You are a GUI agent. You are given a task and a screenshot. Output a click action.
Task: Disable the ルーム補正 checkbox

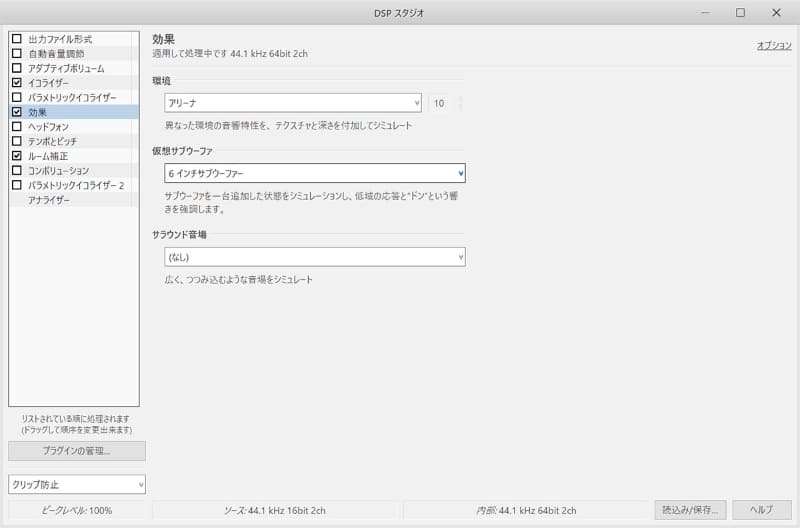tap(17, 156)
